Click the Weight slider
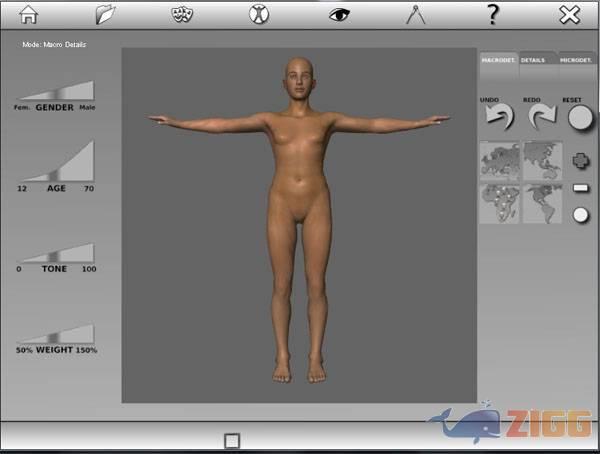The width and height of the screenshot is (600, 454). coord(55,335)
